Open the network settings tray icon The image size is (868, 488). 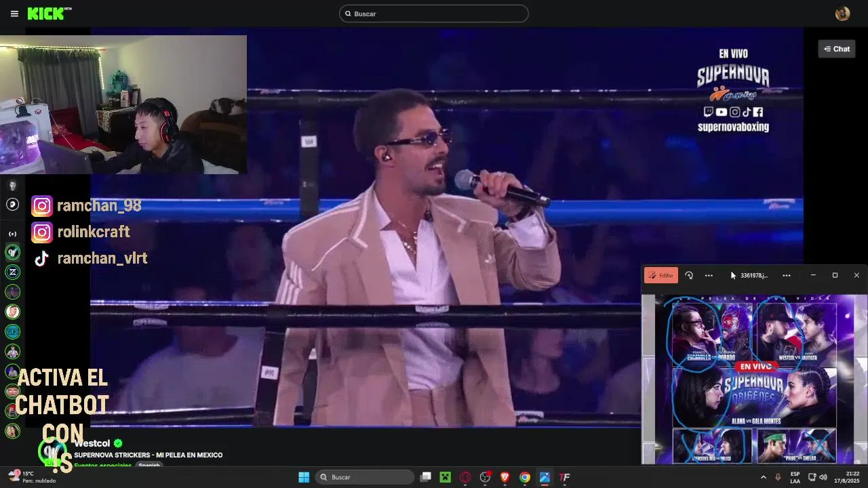click(x=811, y=477)
